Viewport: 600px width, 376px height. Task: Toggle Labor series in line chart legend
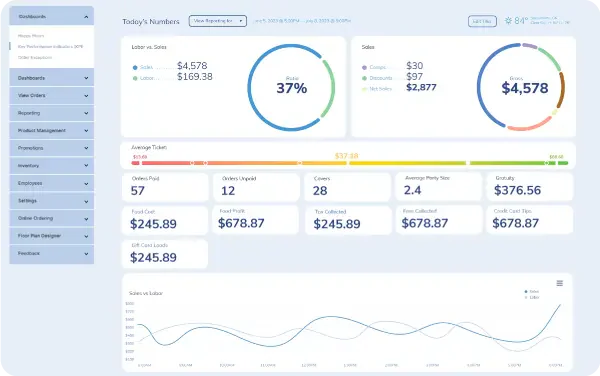pyautogui.click(x=532, y=297)
